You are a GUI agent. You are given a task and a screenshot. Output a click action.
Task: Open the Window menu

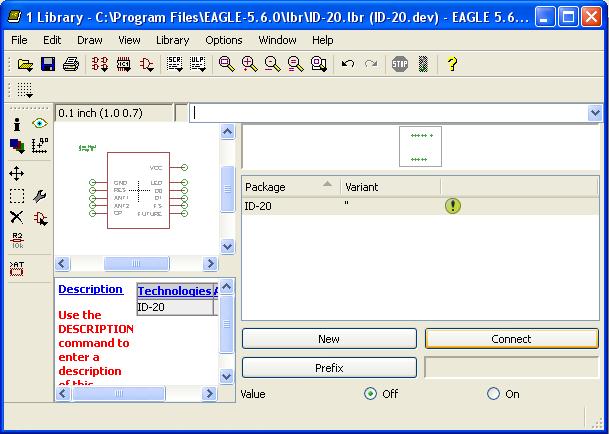click(x=277, y=40)
